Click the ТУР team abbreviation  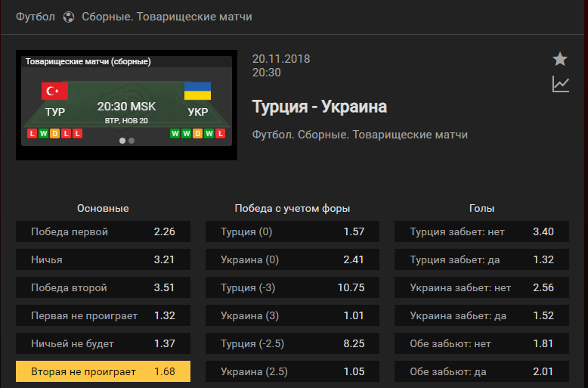[x=55, y=112]
